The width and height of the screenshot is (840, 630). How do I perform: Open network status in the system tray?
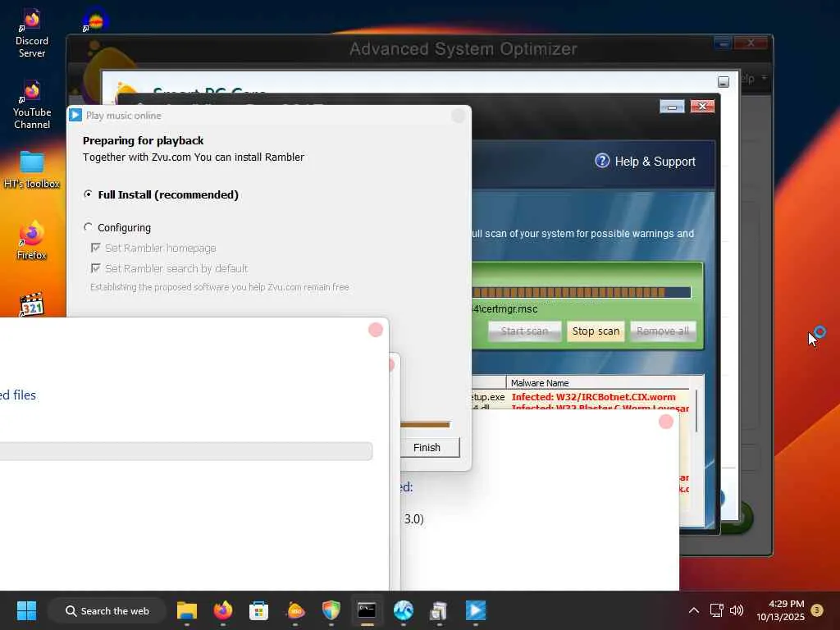716,610
